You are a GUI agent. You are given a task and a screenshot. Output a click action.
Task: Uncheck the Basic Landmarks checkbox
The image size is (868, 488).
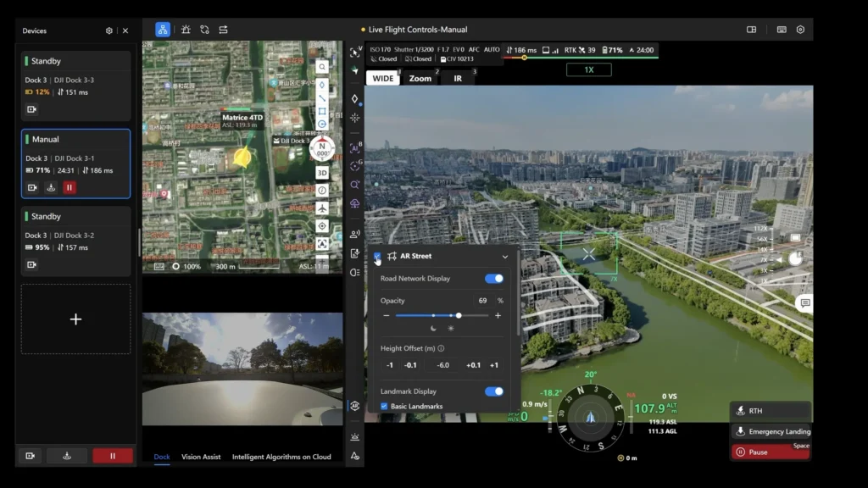click(384, 407)
